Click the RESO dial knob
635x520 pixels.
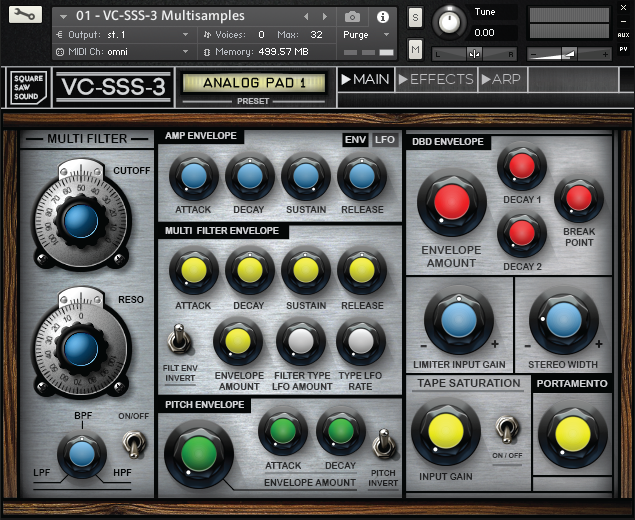81,349
